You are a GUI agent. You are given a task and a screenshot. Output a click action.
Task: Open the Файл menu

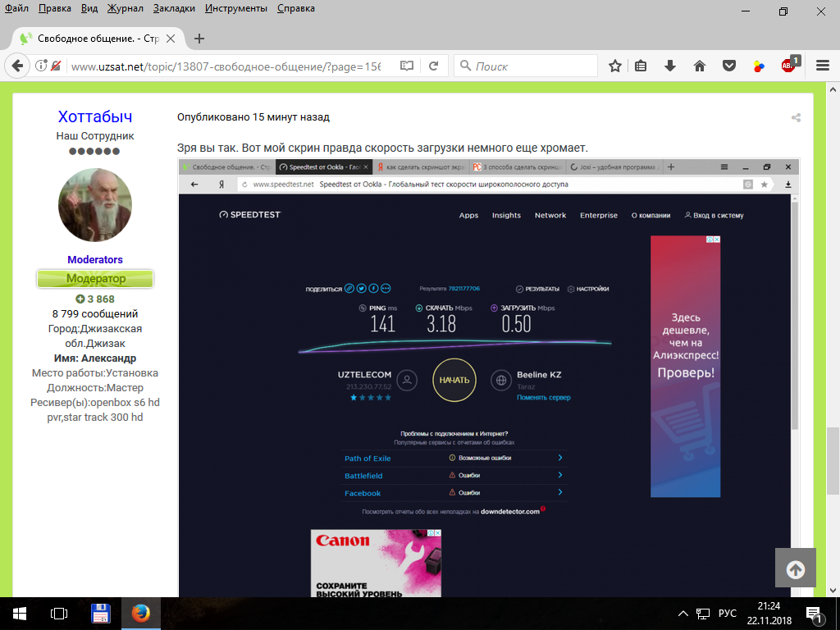point(16,8)
